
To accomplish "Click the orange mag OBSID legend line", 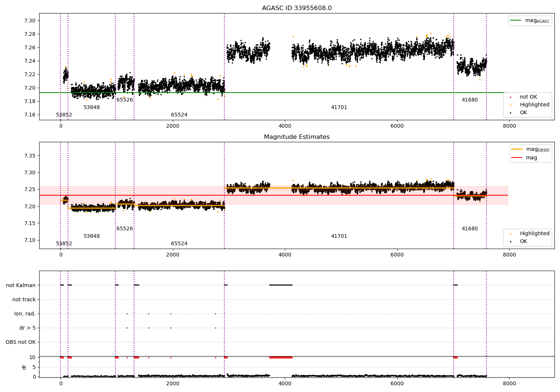I will (517, 149).
